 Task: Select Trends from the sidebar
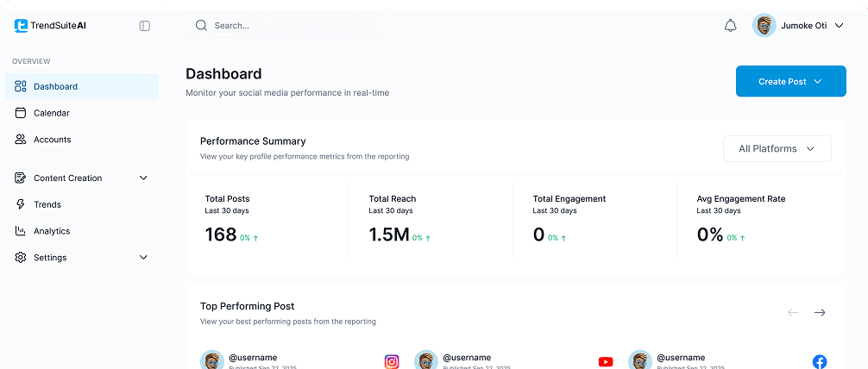[x=47, y=204]
